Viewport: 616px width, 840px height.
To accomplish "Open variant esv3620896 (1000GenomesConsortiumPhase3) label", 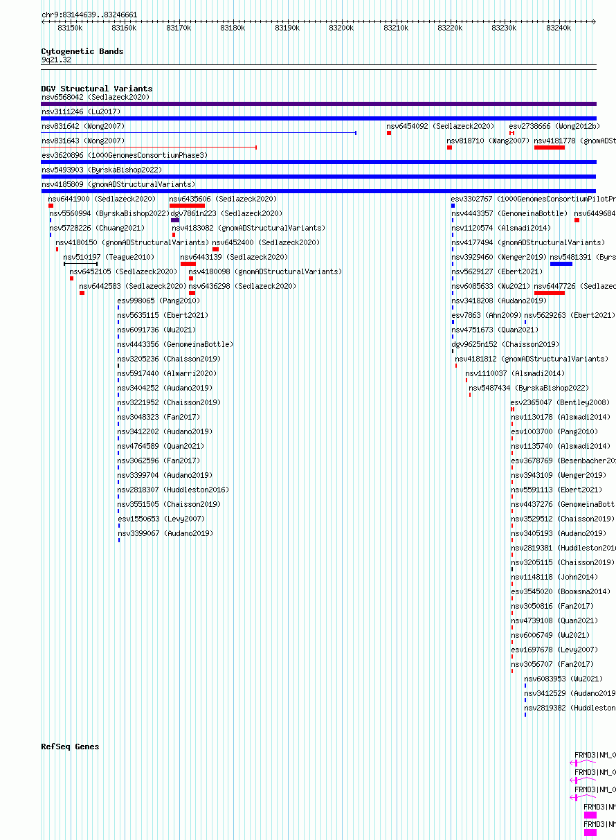I will click(125, 156).
